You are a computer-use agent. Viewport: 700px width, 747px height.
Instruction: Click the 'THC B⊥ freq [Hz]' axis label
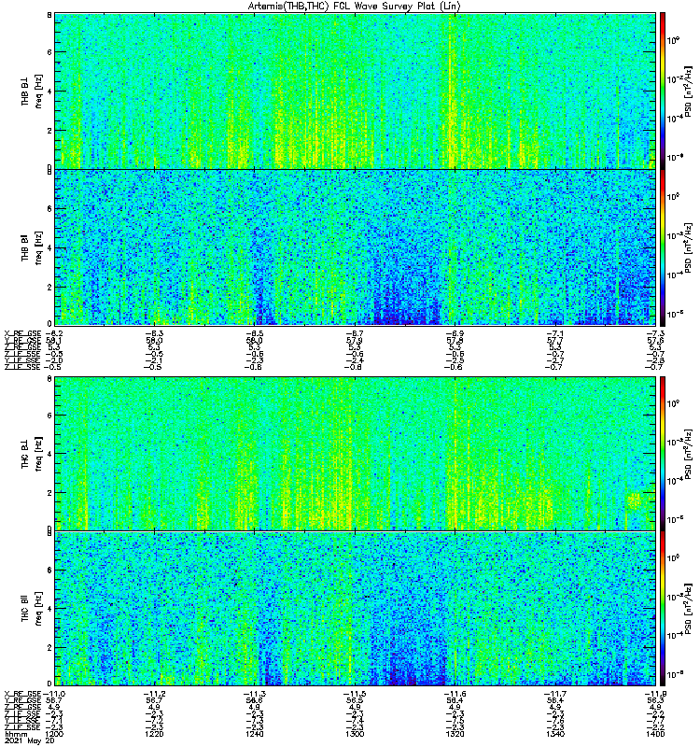32,453
